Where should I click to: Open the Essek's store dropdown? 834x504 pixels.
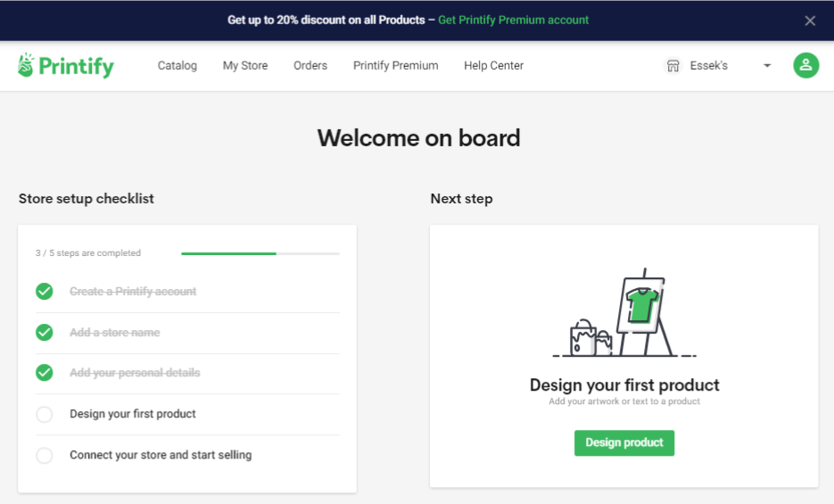click(709, 66)
